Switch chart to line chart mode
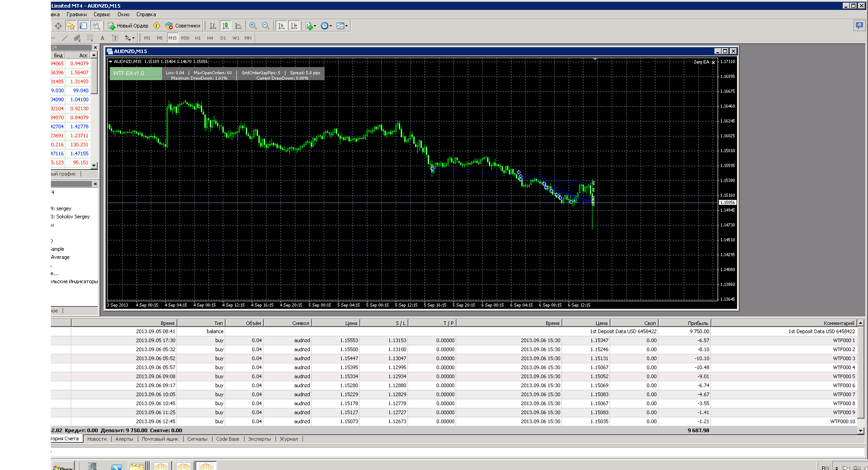Screen dimensions: 868x470 click(238, 26)
